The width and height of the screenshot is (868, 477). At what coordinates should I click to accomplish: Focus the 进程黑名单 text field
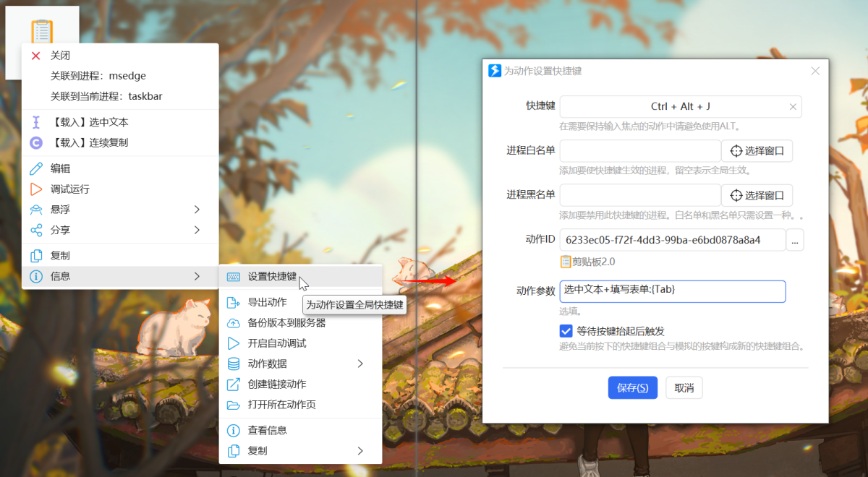click(x=640, y=196)
